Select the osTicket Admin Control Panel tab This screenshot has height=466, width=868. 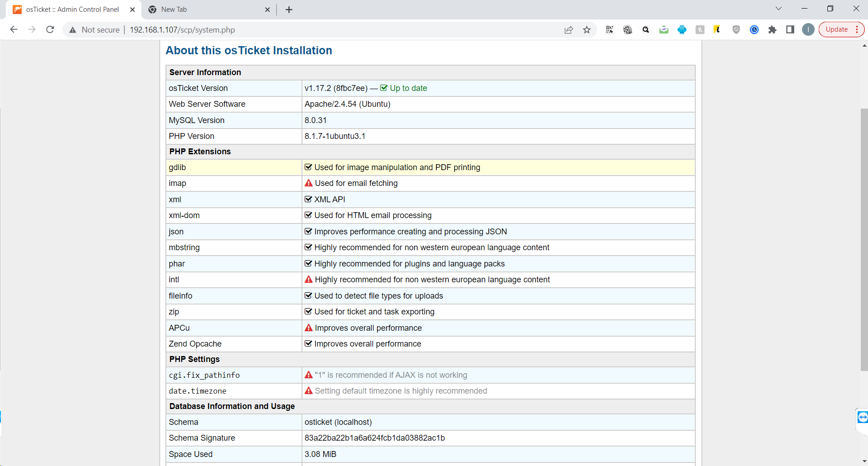pos(72,10)
